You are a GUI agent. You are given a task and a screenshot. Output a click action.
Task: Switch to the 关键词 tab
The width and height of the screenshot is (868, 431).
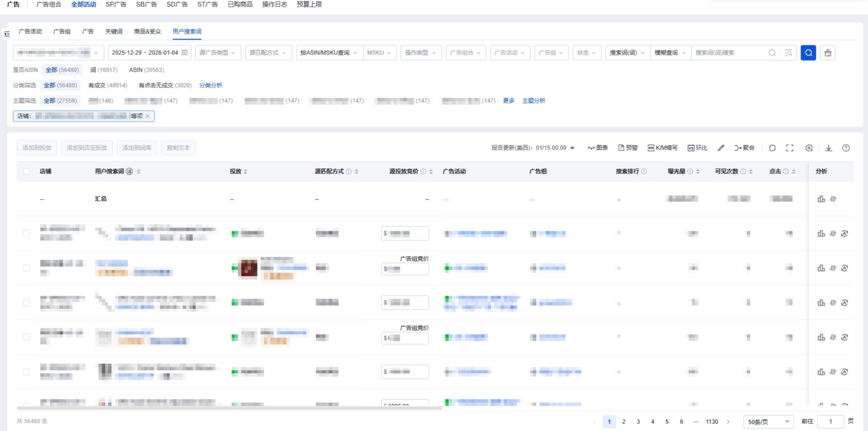[113, 32]
